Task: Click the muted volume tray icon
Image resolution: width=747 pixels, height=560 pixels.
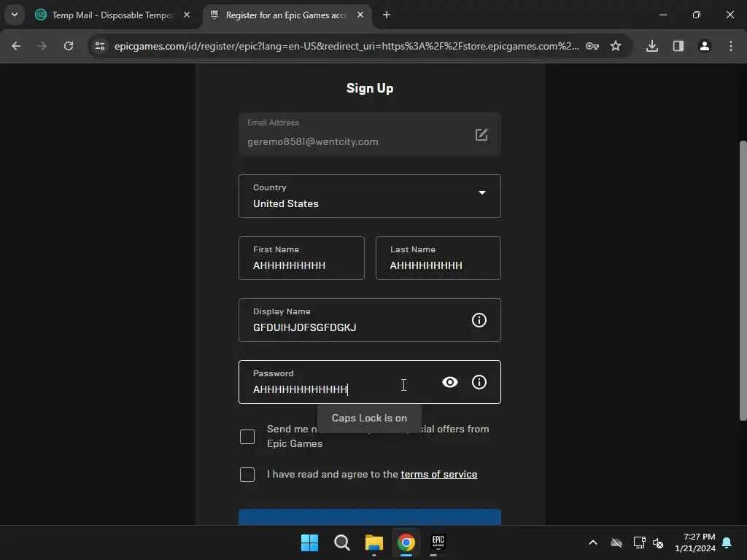Action: coord(659,542)
